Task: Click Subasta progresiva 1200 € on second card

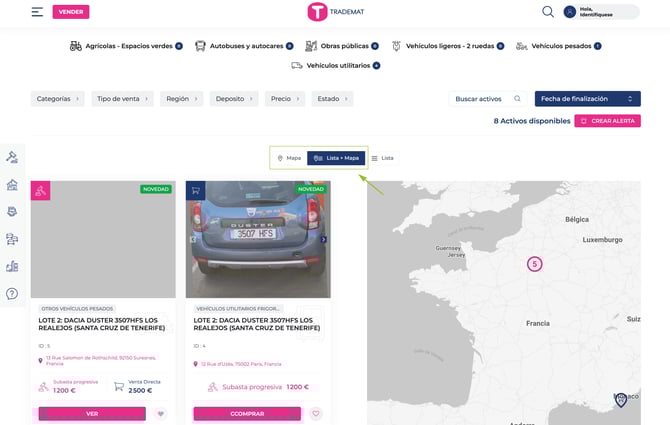Action: [x=258, y=387]
